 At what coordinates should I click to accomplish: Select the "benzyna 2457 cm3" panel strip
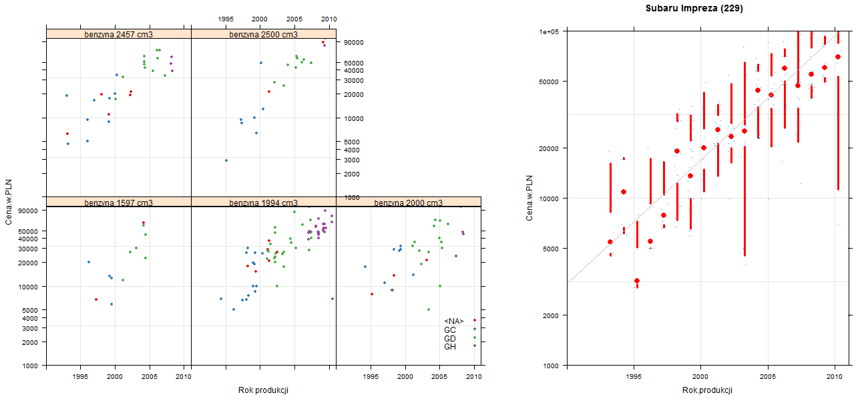119,34
